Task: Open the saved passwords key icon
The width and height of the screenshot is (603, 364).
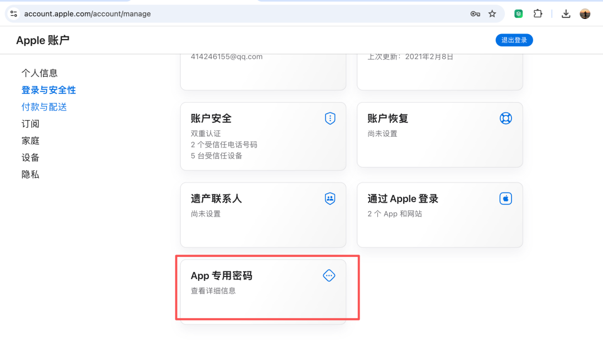Action: click(475, 14)
